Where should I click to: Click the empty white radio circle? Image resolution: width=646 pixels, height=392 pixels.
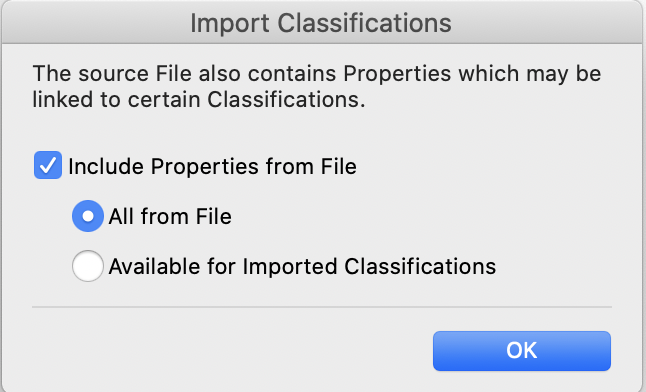point(87,266)
